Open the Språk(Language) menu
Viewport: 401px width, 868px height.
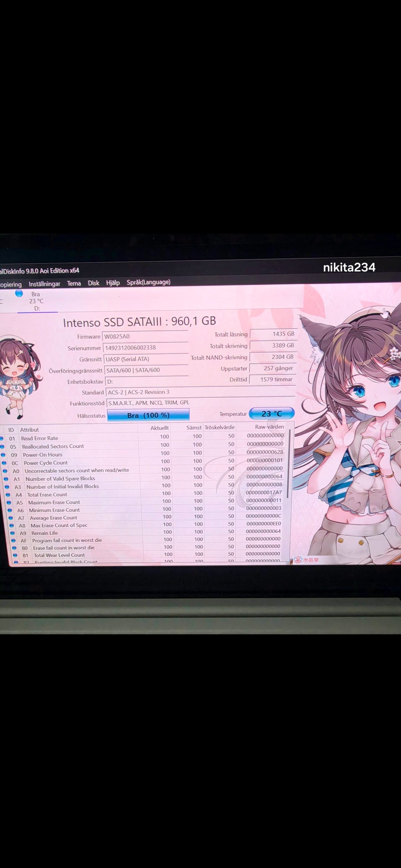coord(148,282)
